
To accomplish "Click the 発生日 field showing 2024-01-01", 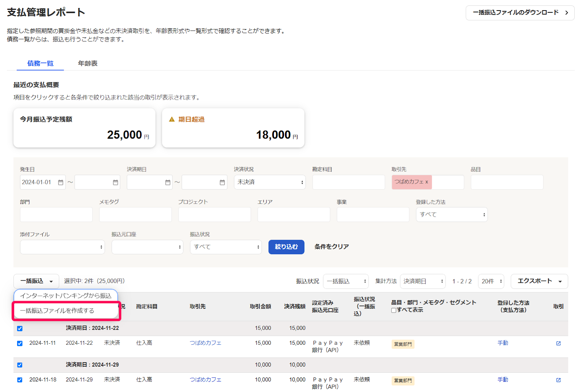I will (x=43, y=182).
